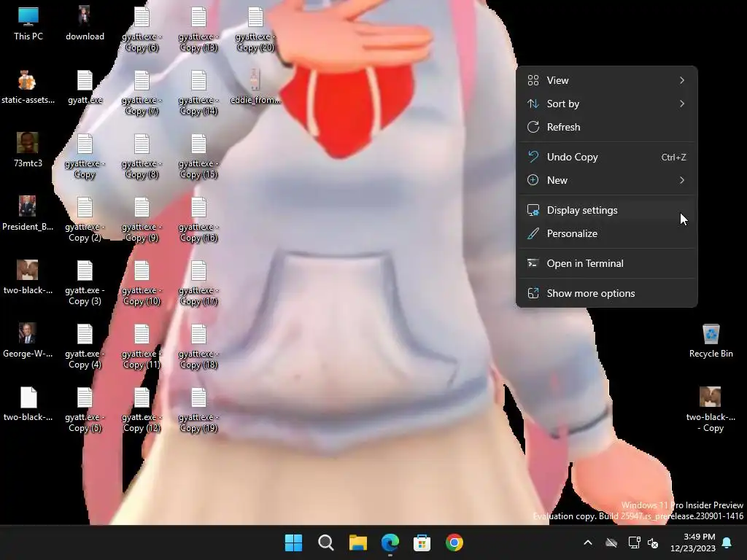Launch Microsoft Edge from taskbar
Screen dimensions: 747x560
[x=390, y=542]
